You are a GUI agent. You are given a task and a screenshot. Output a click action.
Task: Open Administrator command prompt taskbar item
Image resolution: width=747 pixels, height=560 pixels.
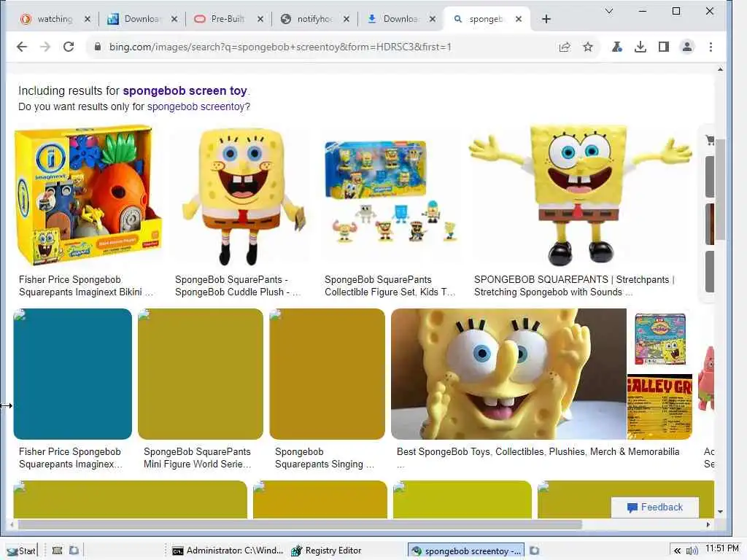point(228,551)
